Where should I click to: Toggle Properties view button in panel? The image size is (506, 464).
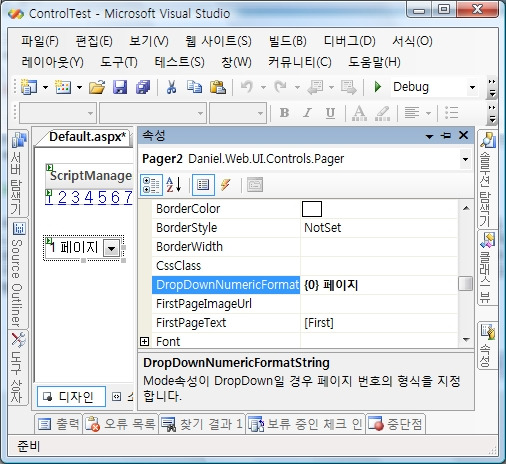click(203, 185)
